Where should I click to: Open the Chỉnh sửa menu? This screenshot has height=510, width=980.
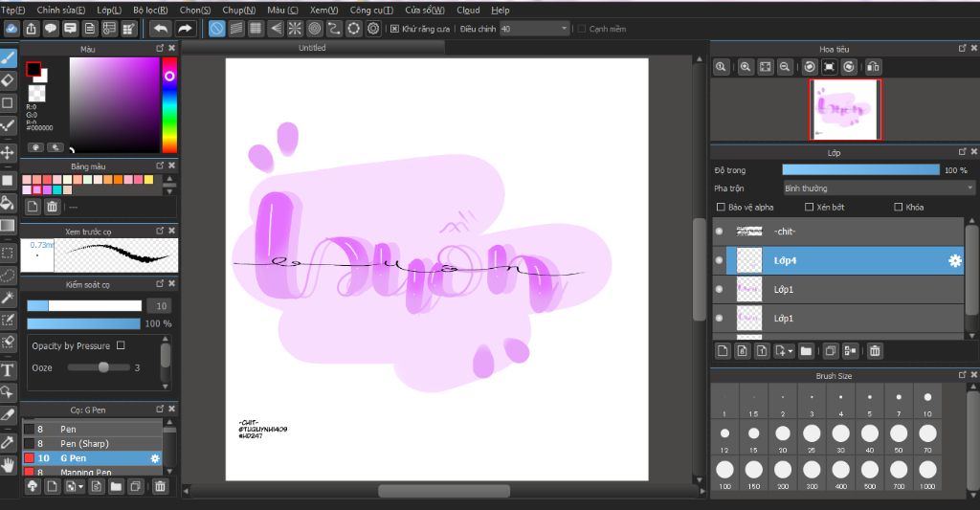click(60, 10)
